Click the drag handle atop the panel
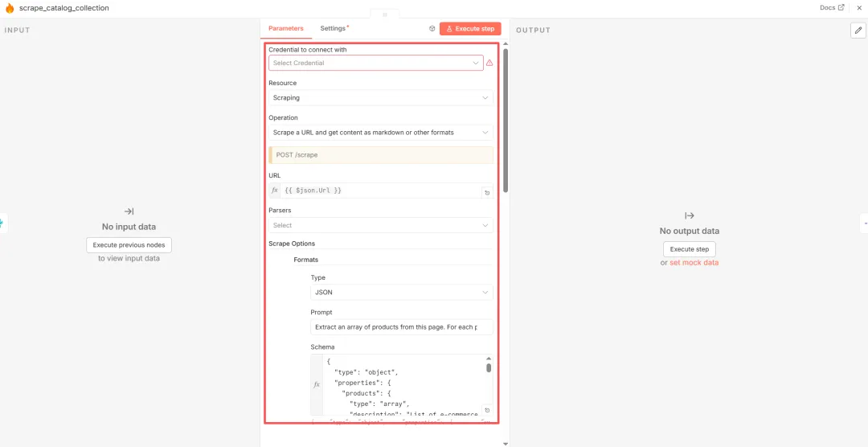Viewport: 868px width, 447px height. tap(385, 15)
